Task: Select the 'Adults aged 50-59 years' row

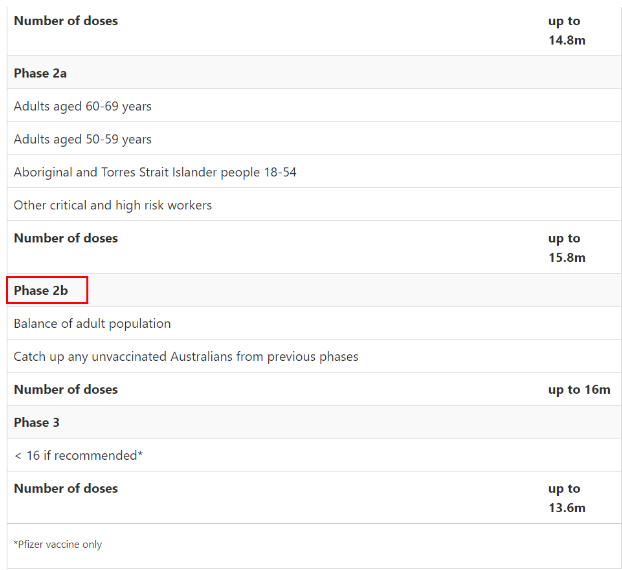Action: click(83, 139)
